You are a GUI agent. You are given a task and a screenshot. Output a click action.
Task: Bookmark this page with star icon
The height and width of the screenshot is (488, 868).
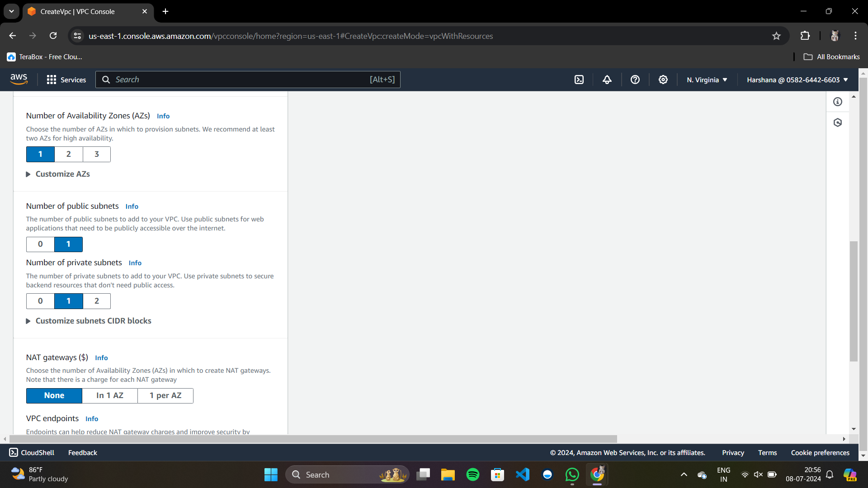click(776, 36)
